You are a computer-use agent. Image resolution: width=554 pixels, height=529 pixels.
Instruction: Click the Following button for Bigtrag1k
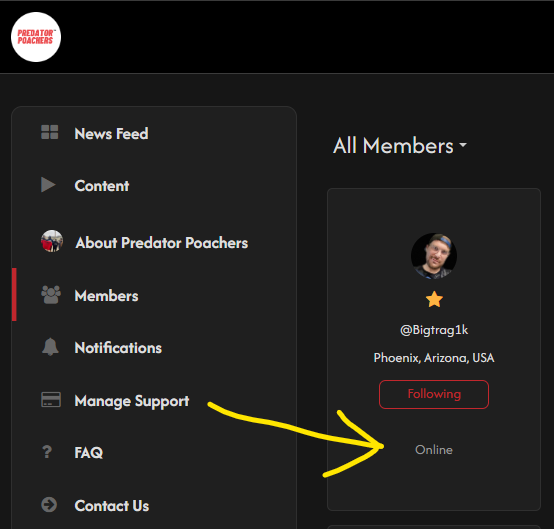point(434,394)
